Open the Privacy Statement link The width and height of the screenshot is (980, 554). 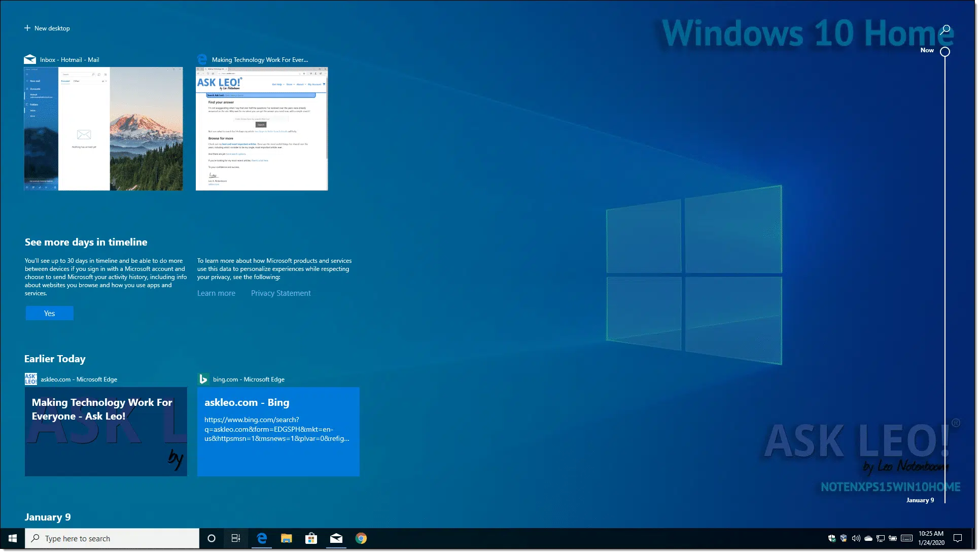pyautogui.click(x=281, y=293)
